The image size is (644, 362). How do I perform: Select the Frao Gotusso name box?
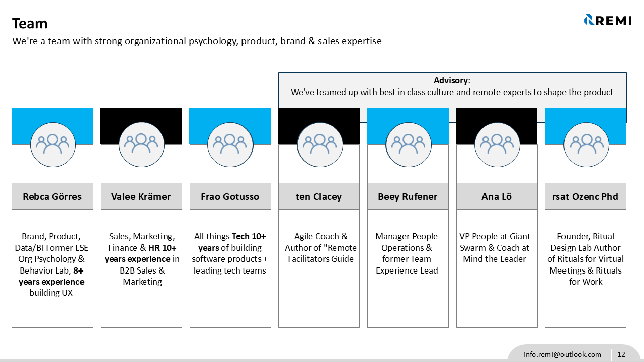pyautogui.click(x=230, y=196)
